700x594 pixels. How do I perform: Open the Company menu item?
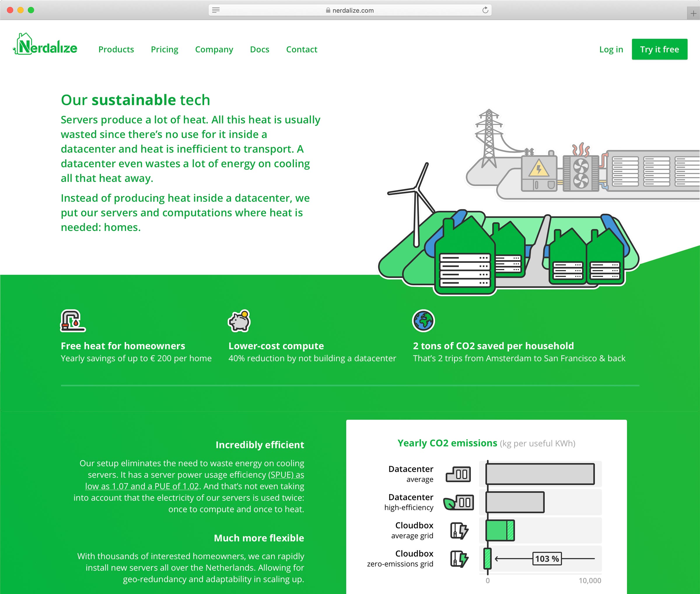tap(214, 49)
